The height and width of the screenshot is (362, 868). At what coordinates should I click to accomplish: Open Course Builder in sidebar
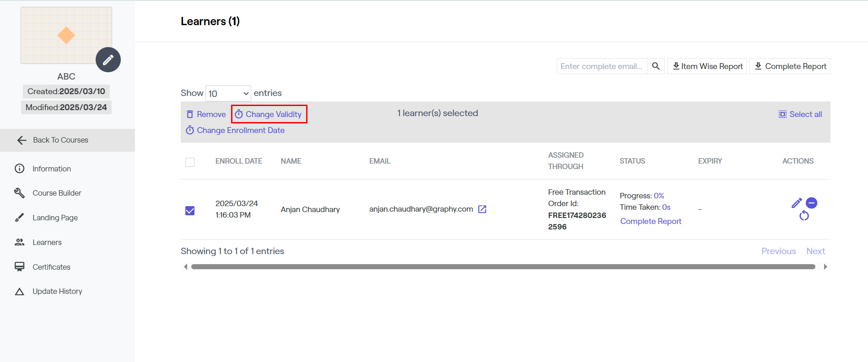57,193
